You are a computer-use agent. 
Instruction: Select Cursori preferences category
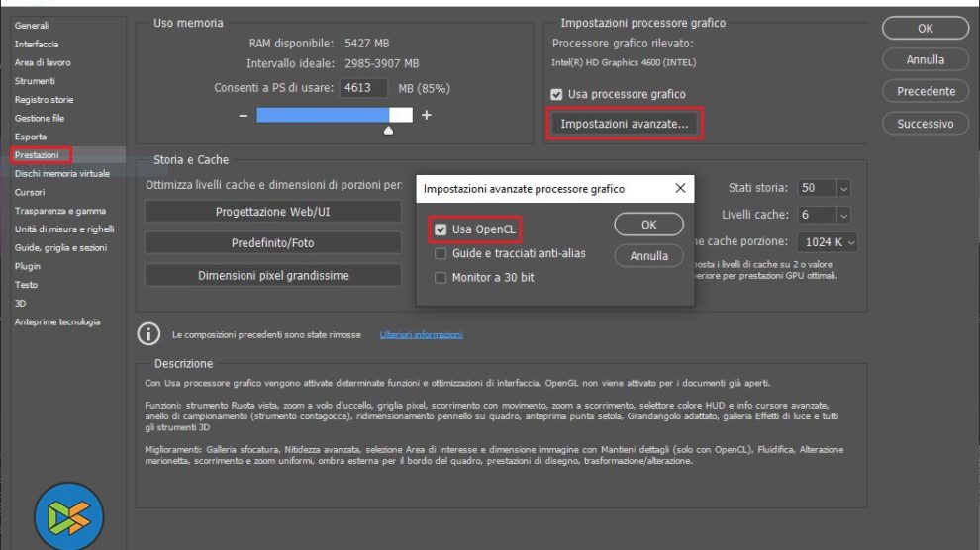[x=30, y=192]
